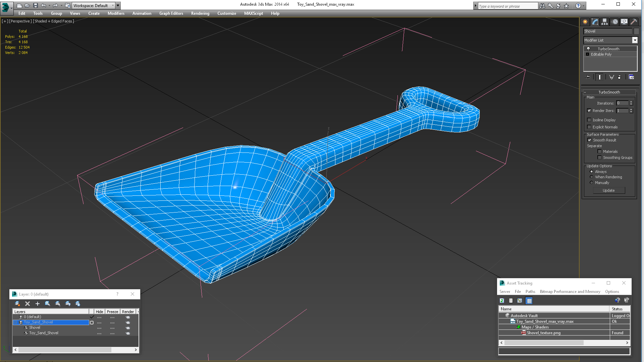Open the Modifier List dropdown
644x362 pixels.
click(x=635, y=40)
